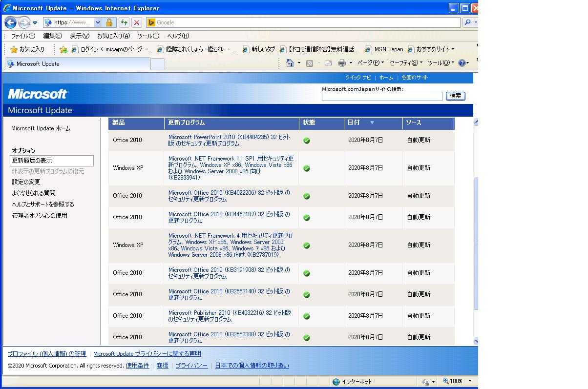Open the 艦隊これくしょん favorite link
Screen dimensions: 588x389
click(197, 49)
